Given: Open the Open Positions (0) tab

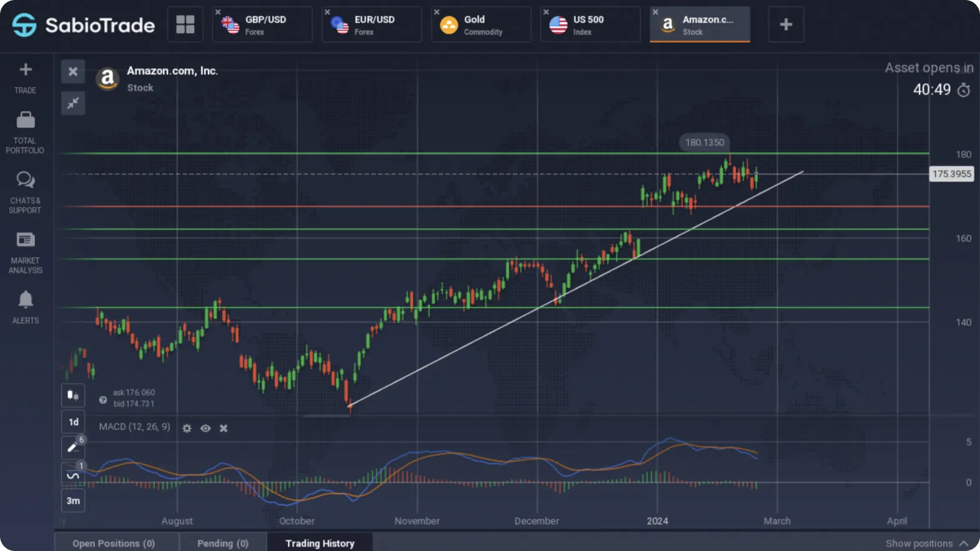Looking at the screenshot, I should point(114,543).
